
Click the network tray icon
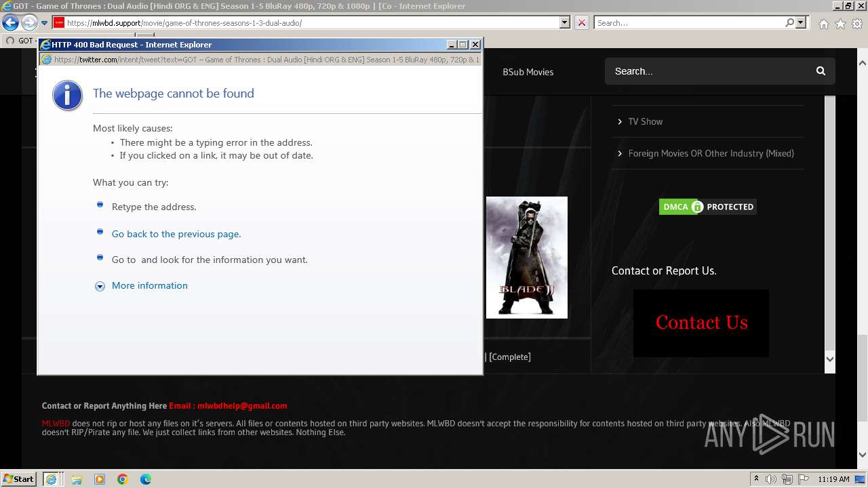click(x=787, y=479)
